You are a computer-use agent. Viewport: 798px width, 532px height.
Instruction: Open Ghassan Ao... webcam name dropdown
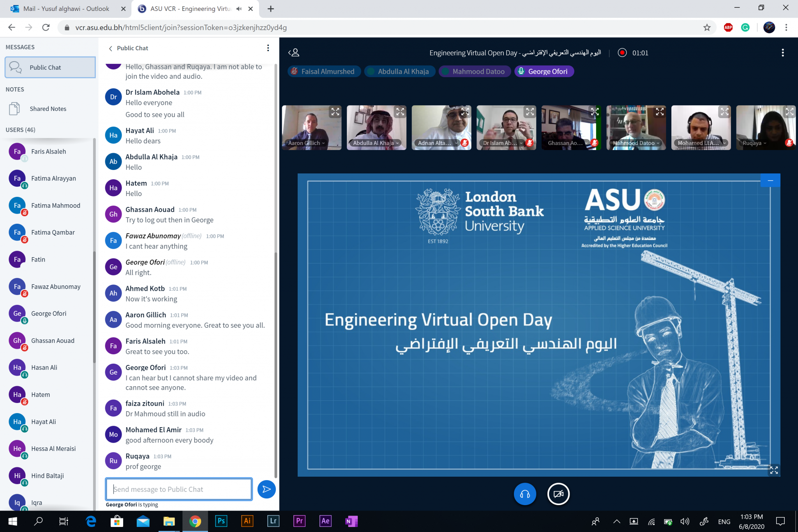(567, 143)
